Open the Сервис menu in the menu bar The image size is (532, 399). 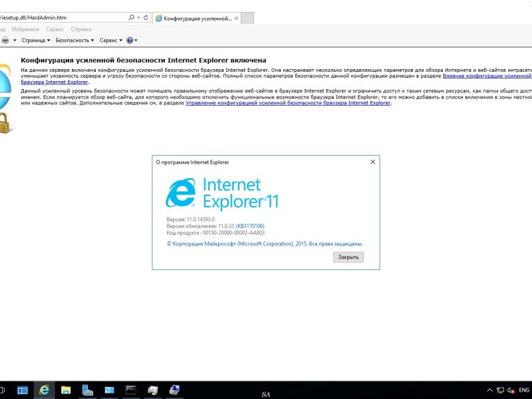point(55,29)
